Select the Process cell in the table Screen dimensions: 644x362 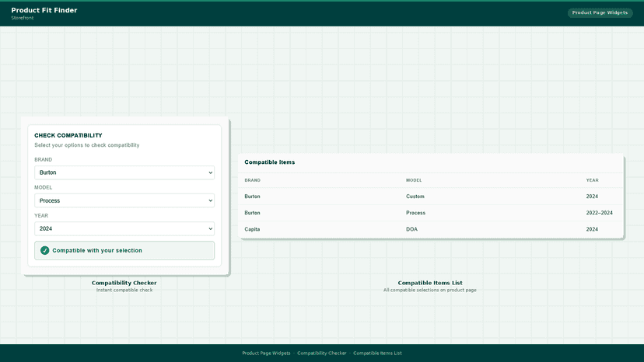tap(415, 213)
